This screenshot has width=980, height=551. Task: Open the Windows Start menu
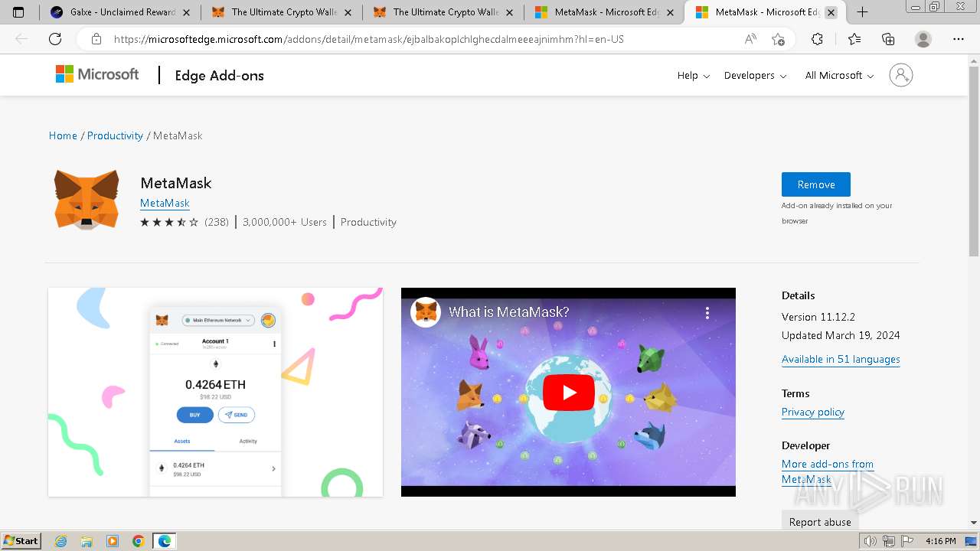(21, 541)
